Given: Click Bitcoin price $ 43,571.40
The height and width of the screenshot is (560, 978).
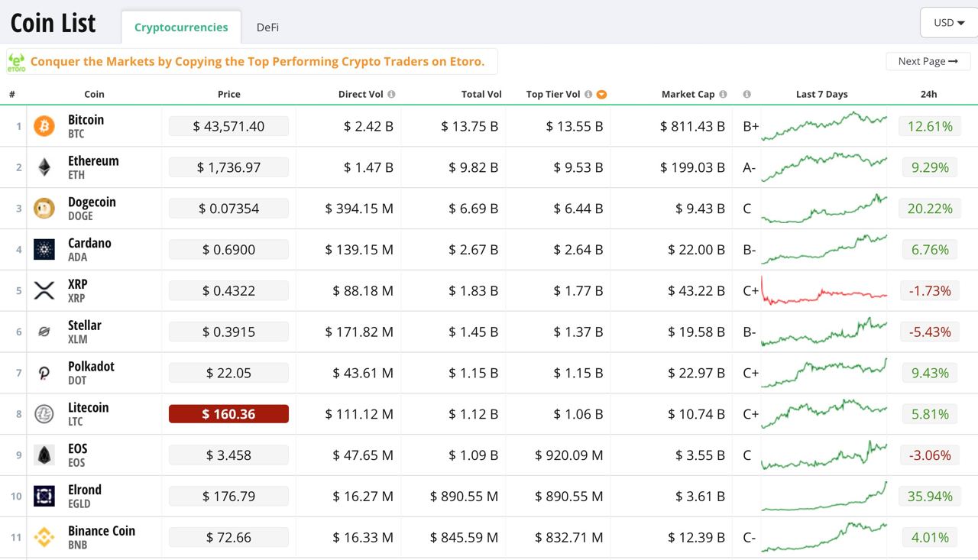Looking at the screenshot, I should [228, 126].
